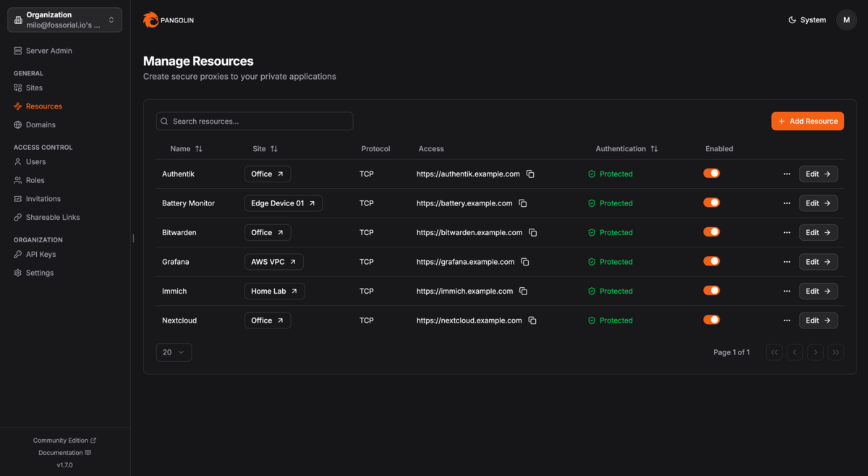Select Resources in the sidebar
Image resolution: width=868 pixels, height=476 pixels.
pos(43,106)
